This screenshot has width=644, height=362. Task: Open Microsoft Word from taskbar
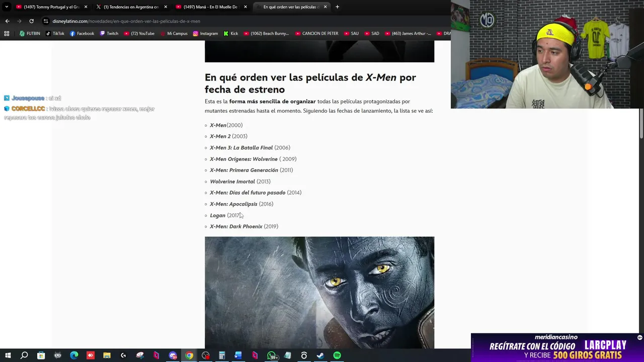coord(238,355)
